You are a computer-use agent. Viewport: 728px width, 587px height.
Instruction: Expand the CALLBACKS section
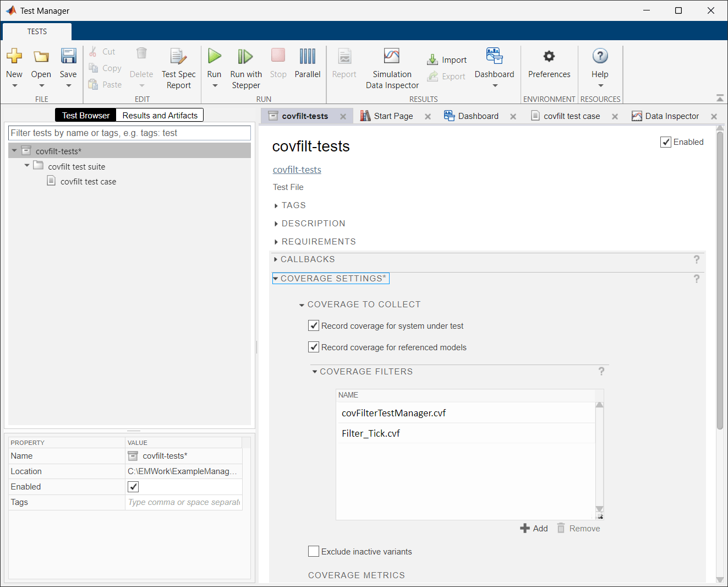tap(276, 259)
